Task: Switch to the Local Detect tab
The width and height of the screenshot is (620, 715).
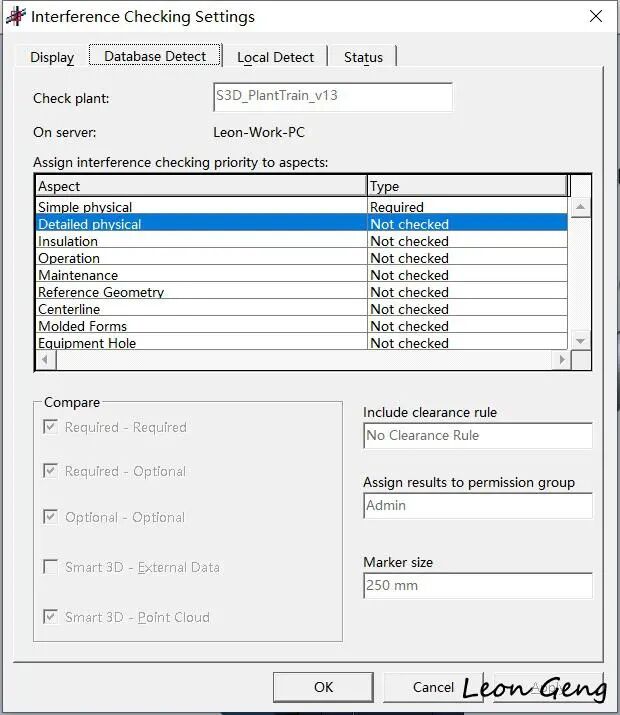Action: (275, 57)
